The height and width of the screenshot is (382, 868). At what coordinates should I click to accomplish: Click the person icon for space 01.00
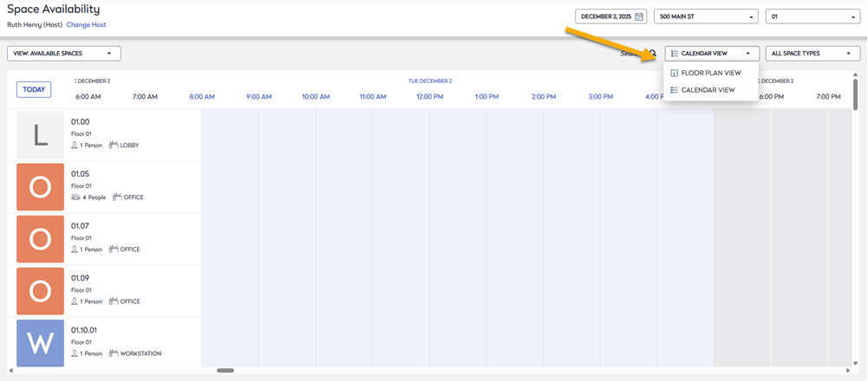coord(75,146)
